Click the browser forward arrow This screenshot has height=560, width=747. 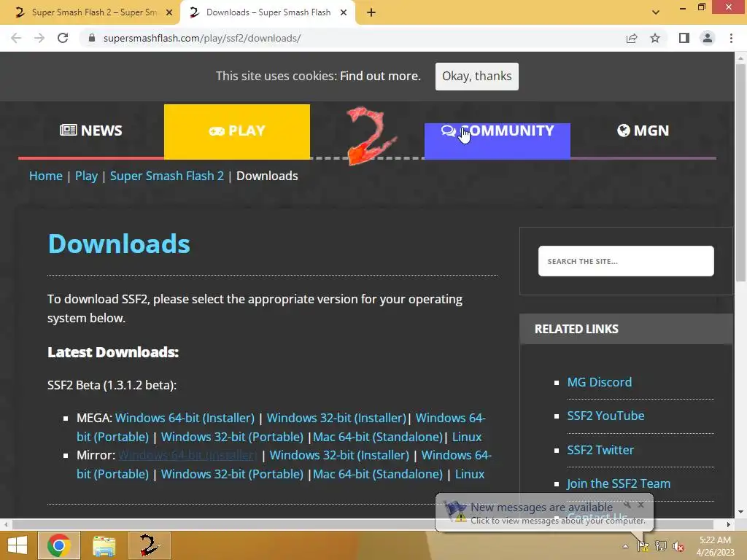point(39,38)
